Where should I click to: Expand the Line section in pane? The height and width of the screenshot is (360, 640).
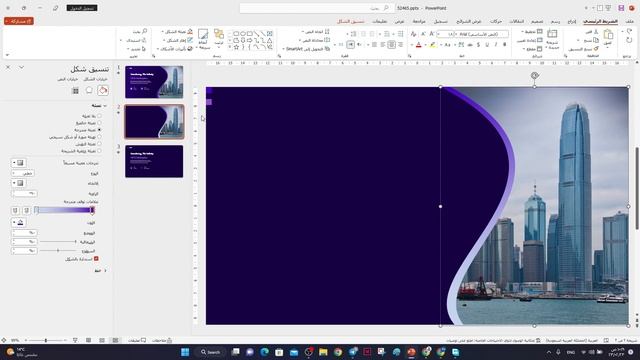105,271
